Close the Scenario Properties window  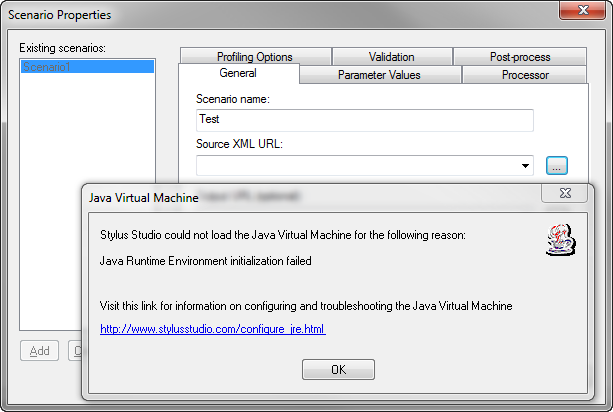point(574,12)
